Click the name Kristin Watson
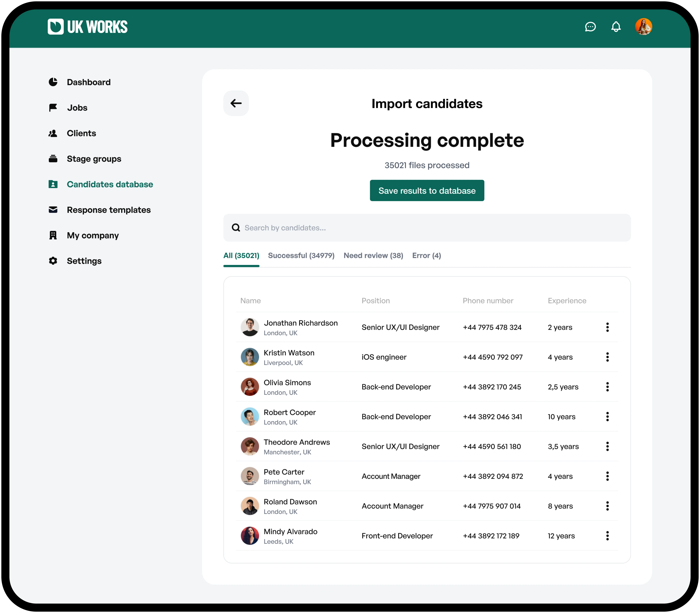Viewport: 700px width, 613px height. tap(289, 353)
